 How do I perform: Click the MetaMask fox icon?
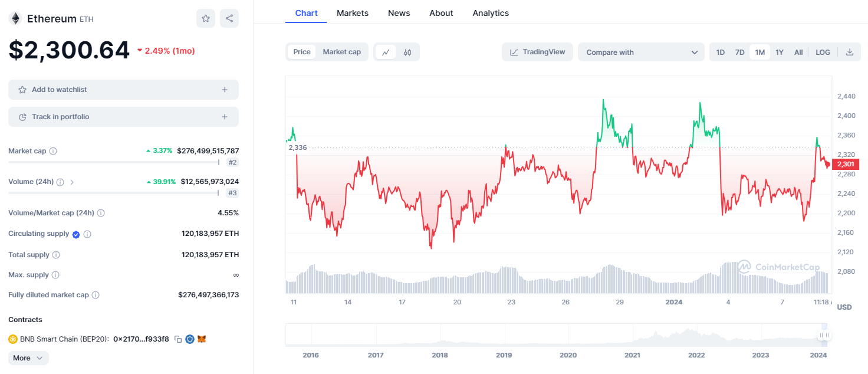pyautogui.click(x=202, y=339)
